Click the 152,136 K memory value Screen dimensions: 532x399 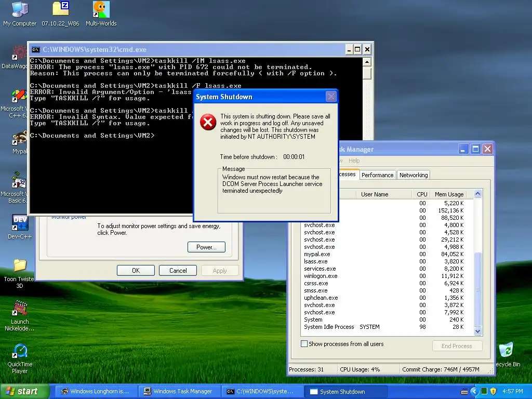450,210
